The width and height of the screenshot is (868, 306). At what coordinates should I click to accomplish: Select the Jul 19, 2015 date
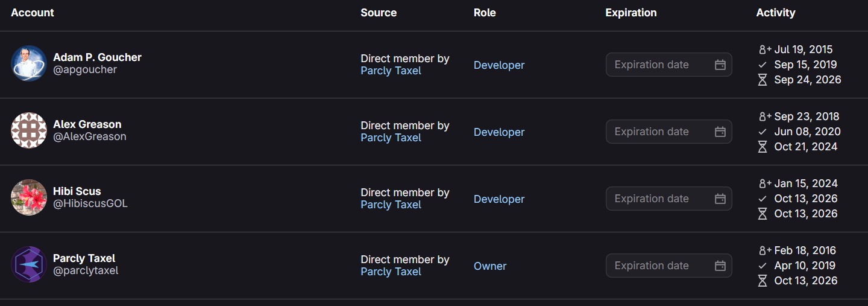tap(804, 49)
